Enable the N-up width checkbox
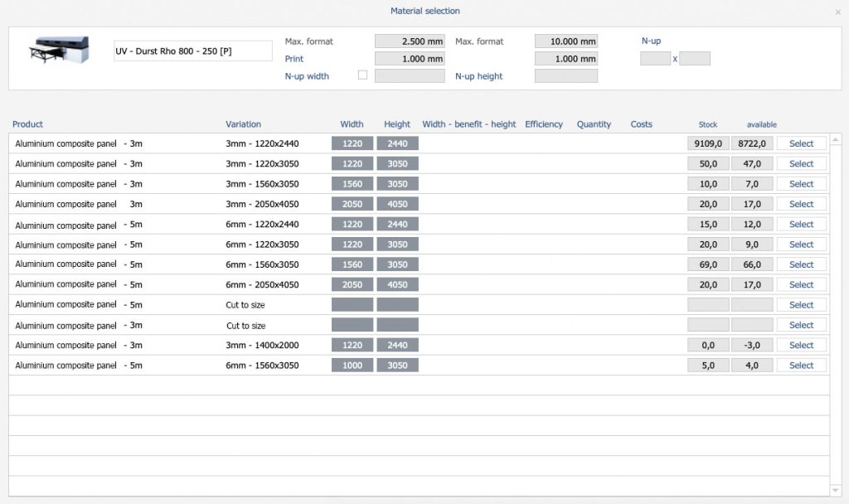This screenshot has width=849, height=504. click(x=362, y=75)
